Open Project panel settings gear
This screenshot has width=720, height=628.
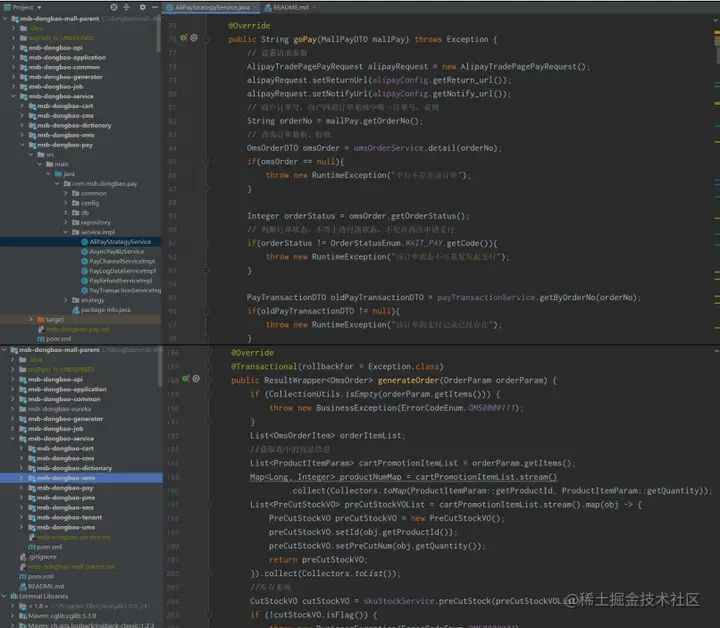tap(142, 7)
